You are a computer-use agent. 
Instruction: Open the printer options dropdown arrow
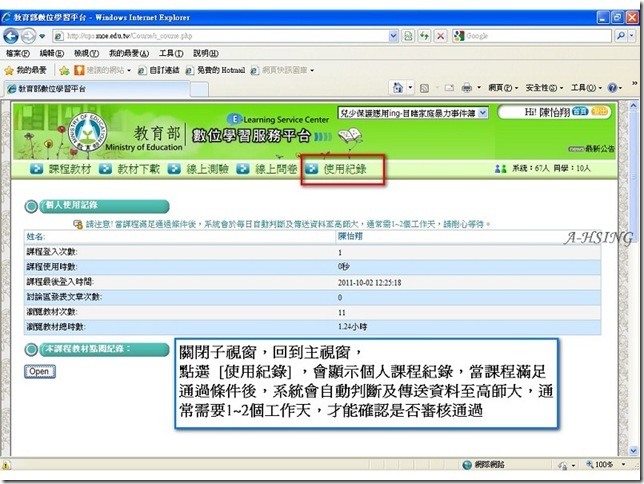[479, 88]
